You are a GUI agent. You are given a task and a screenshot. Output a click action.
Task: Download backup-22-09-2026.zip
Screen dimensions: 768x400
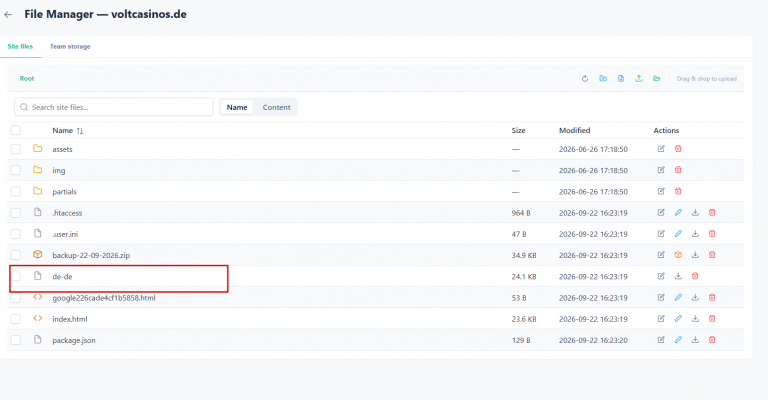pos(695,255)
